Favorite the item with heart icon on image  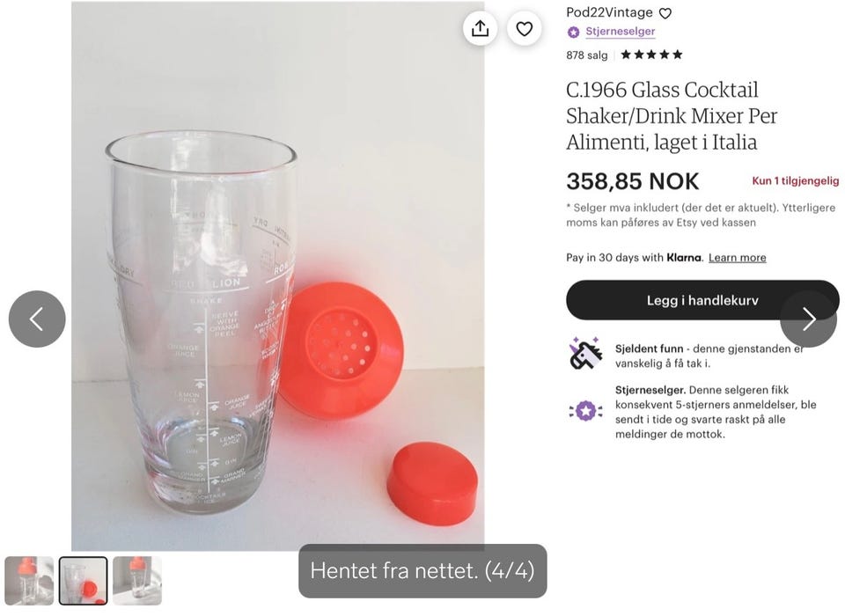click(525, 29)
